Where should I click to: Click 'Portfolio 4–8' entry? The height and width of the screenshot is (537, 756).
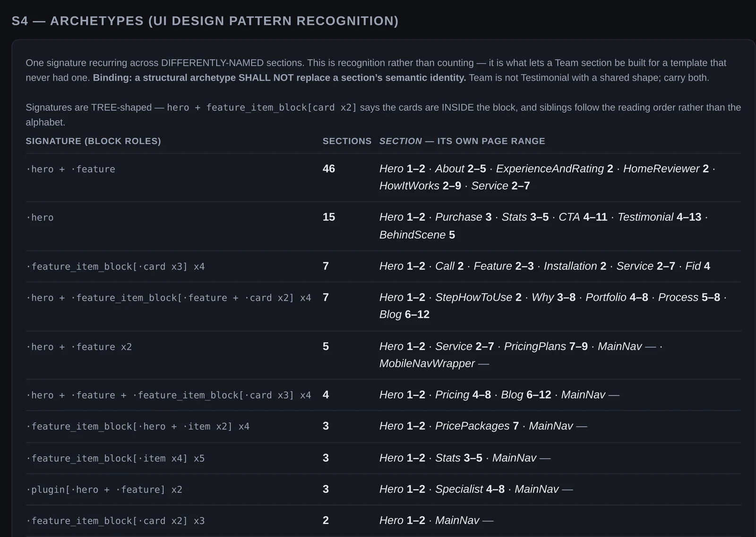(x=617, y=297)
